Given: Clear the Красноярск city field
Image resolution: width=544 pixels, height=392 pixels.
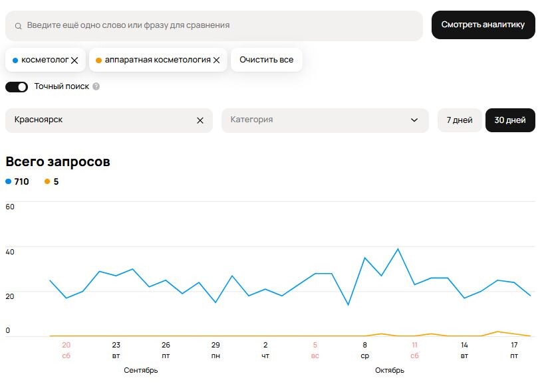Looking at the screenshot, I should tap(200, 120).
